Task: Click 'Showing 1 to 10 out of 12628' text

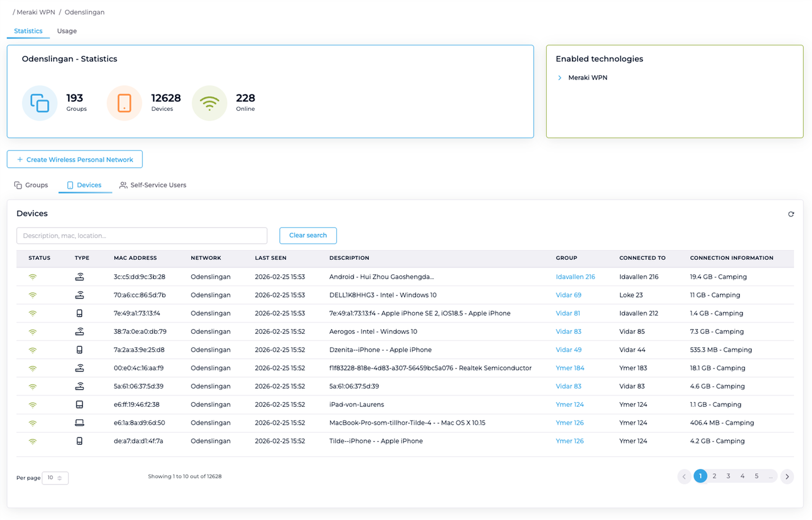Action: (x=185, y=477)
